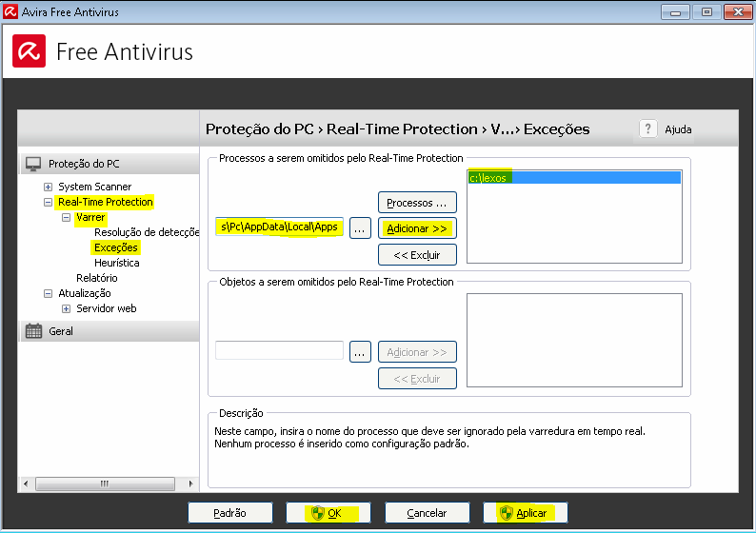Maximize the Avira window
This screenshot has width=756, height=533.
click(x=706, y=12)
